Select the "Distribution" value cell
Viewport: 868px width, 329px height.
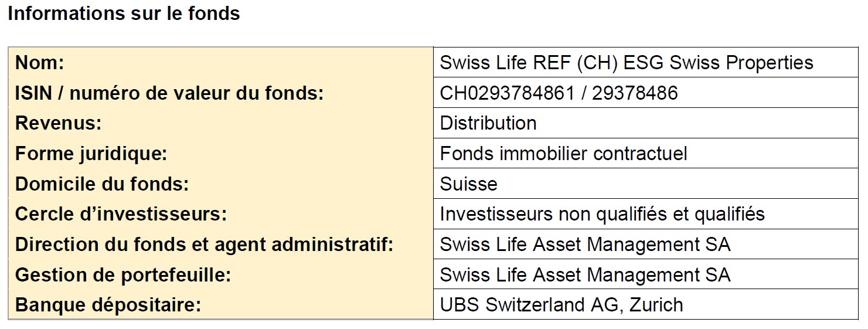pyautogui.click(x=488, y=123)
